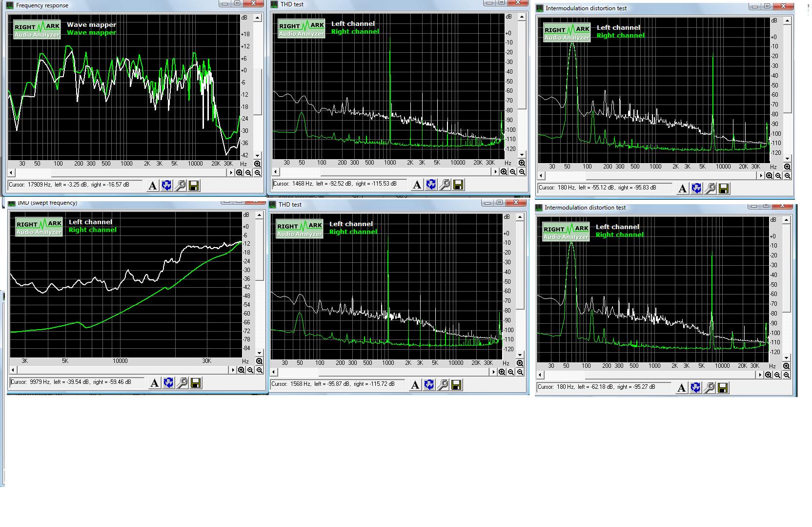Swap channels in THD test window showing cursor 1568 Hz
Viewport: 812px width, 527px height.
pos(428,385)
